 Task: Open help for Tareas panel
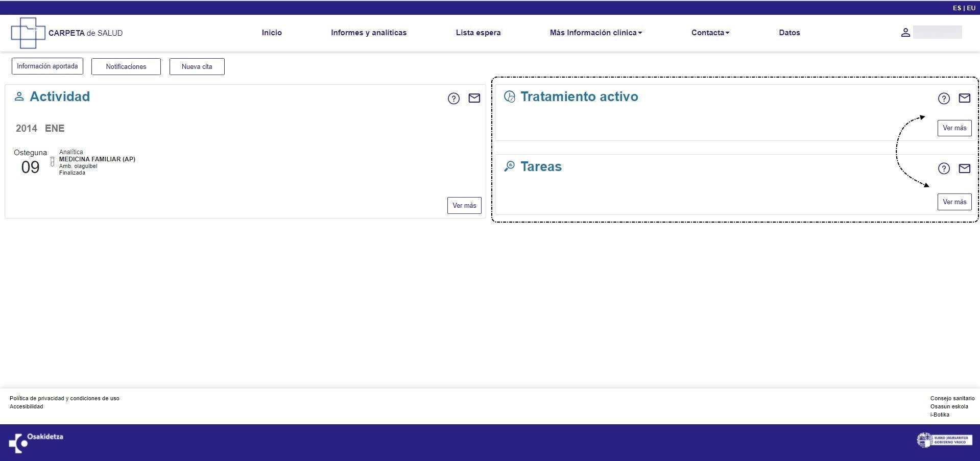pyautogui.click(x=944, y=168)
